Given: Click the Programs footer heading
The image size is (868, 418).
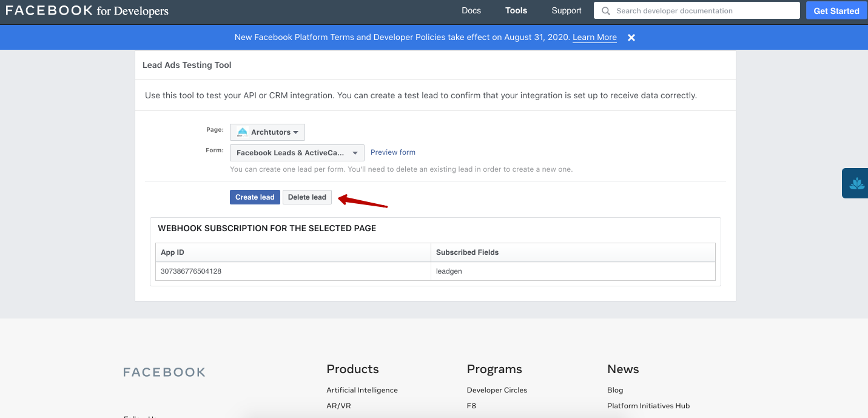Looking at the screenshot, I should [494, 369].
